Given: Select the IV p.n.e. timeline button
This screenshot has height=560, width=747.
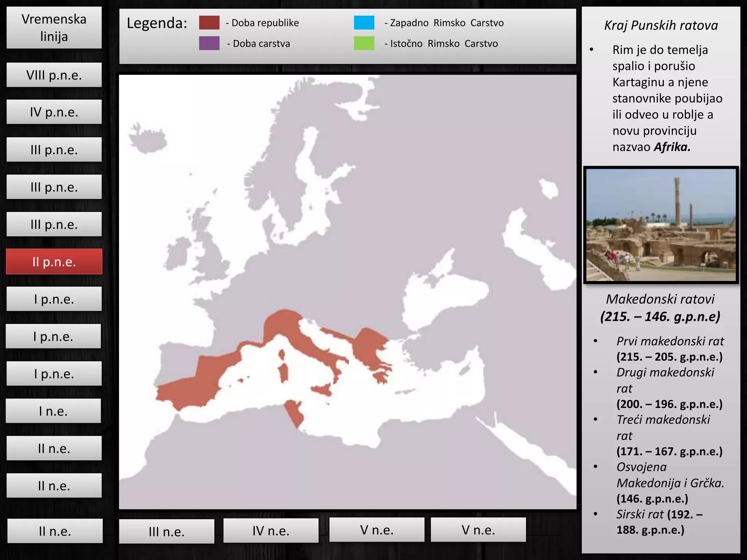Looking at the screenshot, I should 54,112.
